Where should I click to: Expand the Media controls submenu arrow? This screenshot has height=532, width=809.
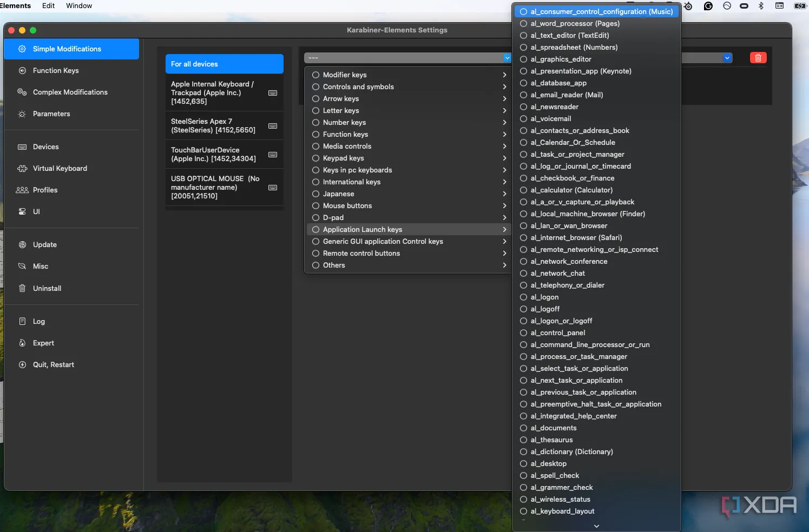[x=504, y=146]
